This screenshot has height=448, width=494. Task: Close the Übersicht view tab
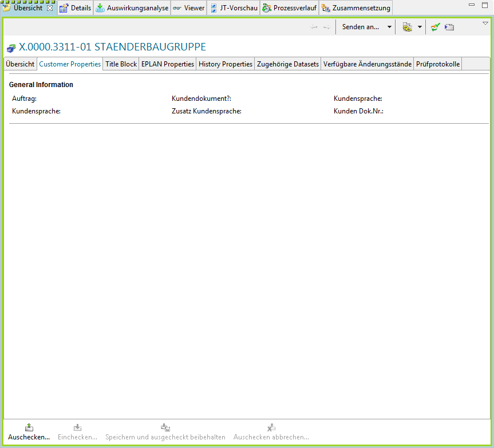pos(50,8)
